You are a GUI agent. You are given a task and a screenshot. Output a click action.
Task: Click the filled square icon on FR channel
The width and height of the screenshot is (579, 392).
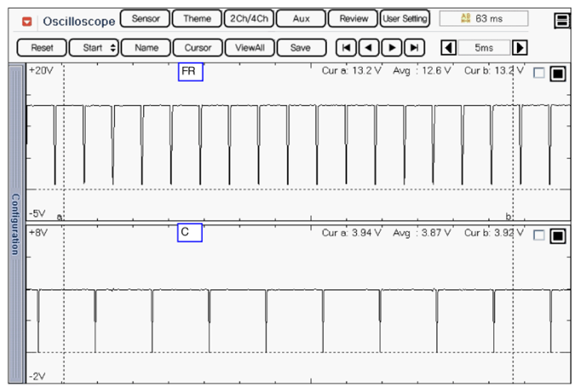point(557,73)
